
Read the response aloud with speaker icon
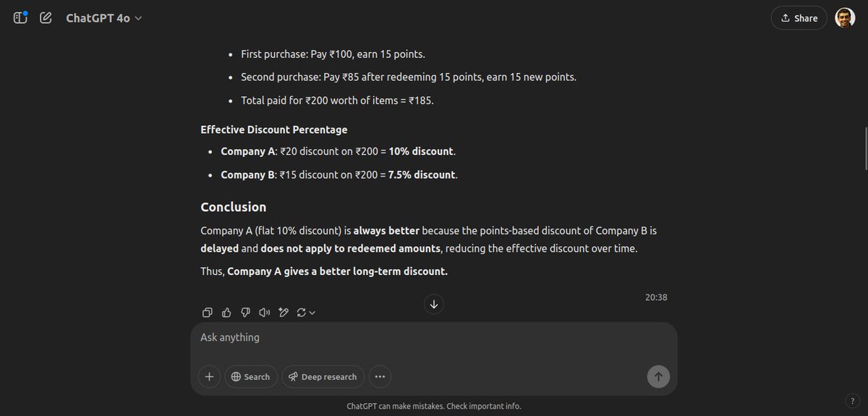click(x=264, y=313)
